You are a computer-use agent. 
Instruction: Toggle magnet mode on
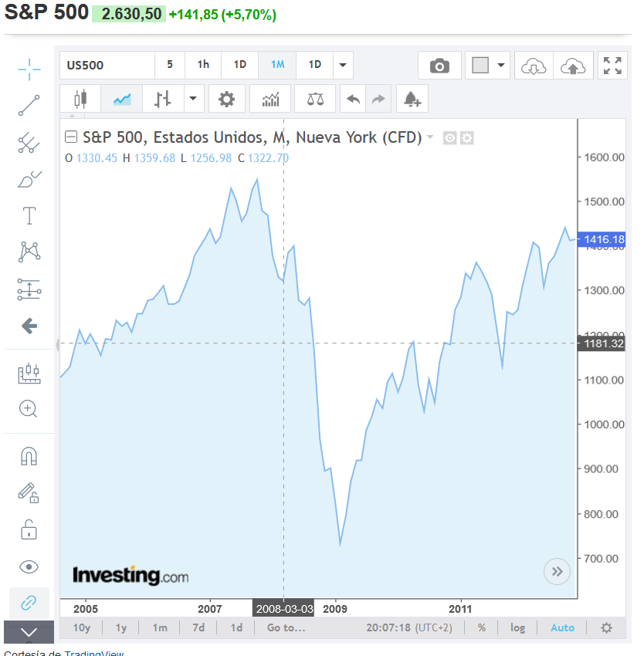click(x=29, y=456)
